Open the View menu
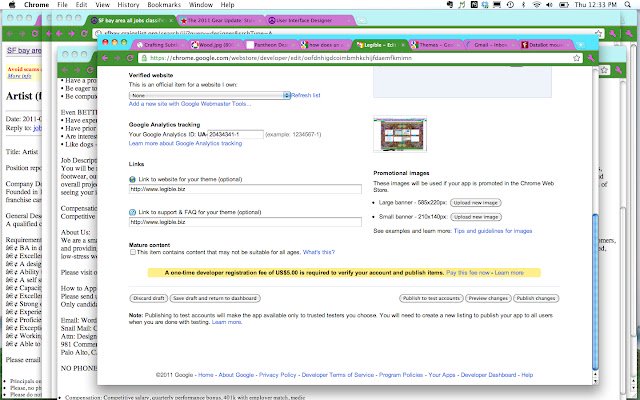Screen dimensions: 640x400 coord(102,5)
